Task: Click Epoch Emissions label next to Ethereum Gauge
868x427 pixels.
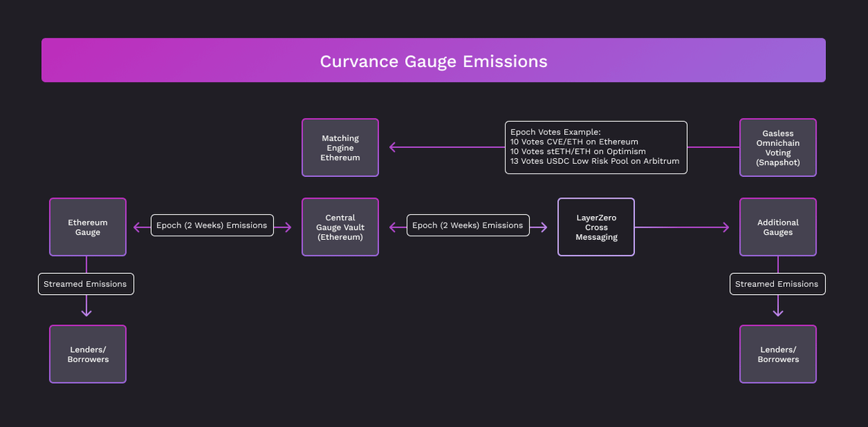Action: (x=212, y=225)
